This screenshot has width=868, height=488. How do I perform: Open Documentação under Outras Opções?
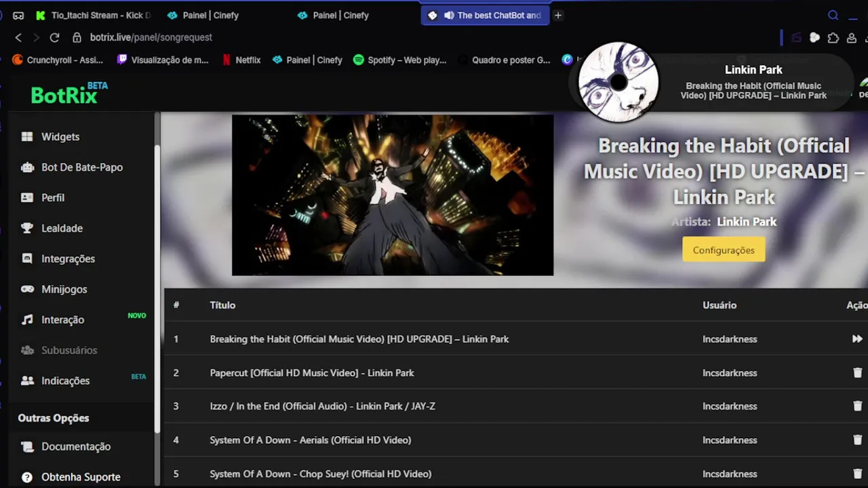click(x=75, y=446)
